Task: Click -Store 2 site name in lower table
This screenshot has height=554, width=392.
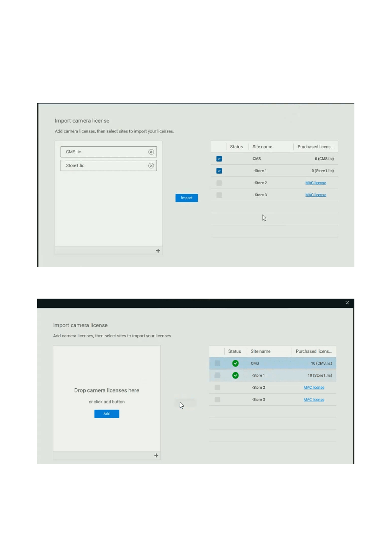Action: 258,387
